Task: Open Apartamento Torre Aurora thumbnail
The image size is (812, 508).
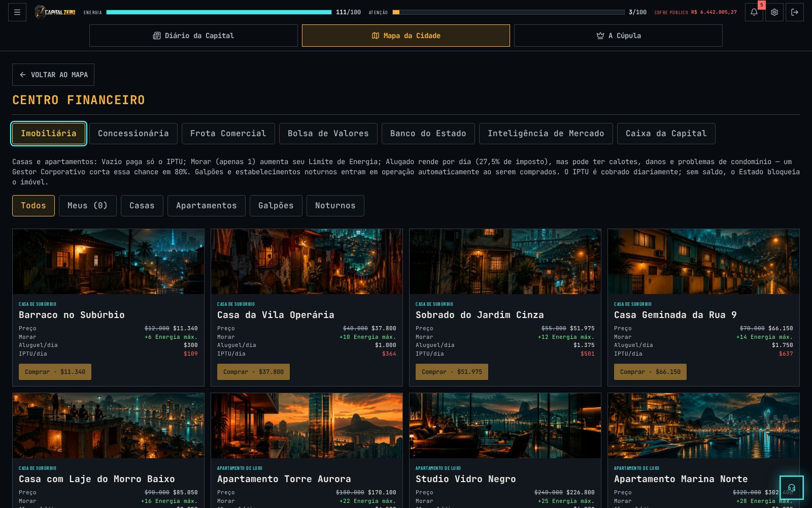Action: tap(307, 426)
